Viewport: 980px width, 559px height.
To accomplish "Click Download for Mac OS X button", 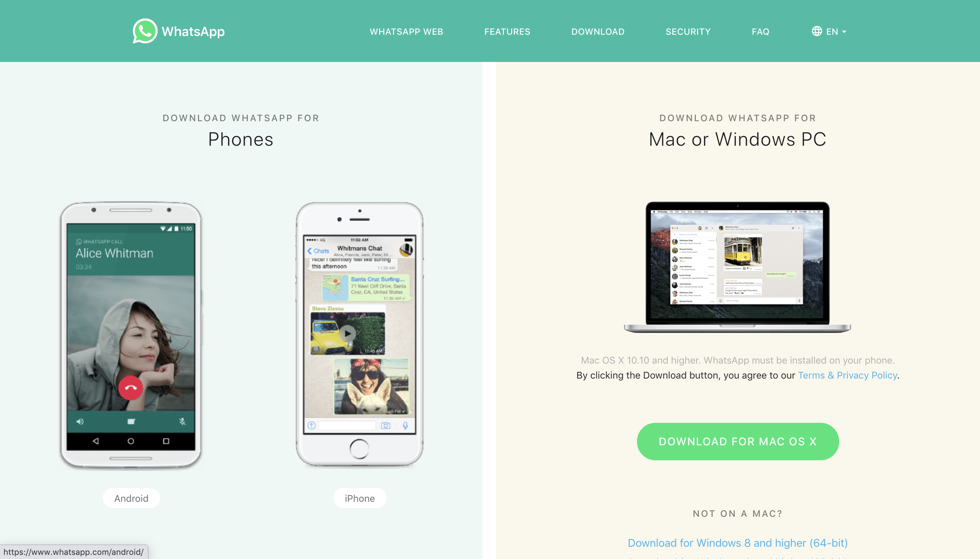I will click(738, 441).
